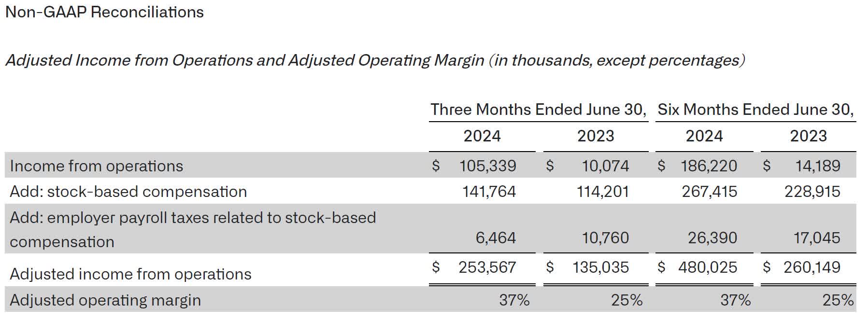Click the Add: stock-based compensation row label

point(128,192)
